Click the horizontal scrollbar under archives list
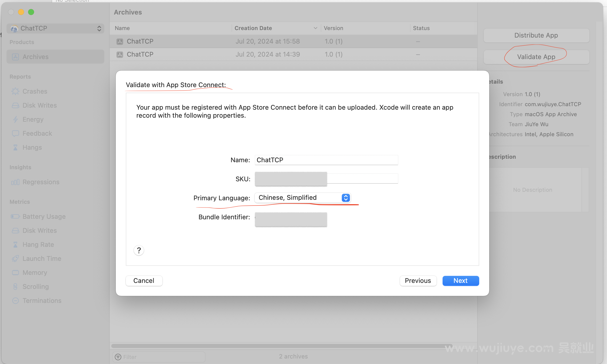The image size is (607, 364). pos(282,346)
